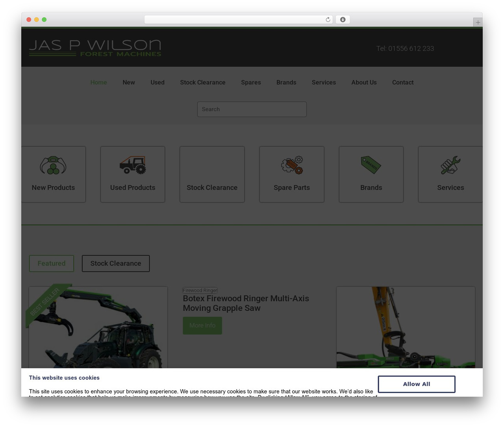Open the Contact page
The height and width of the screenshot is (427, 504).
pyautogui.click(x=403, y=82)
